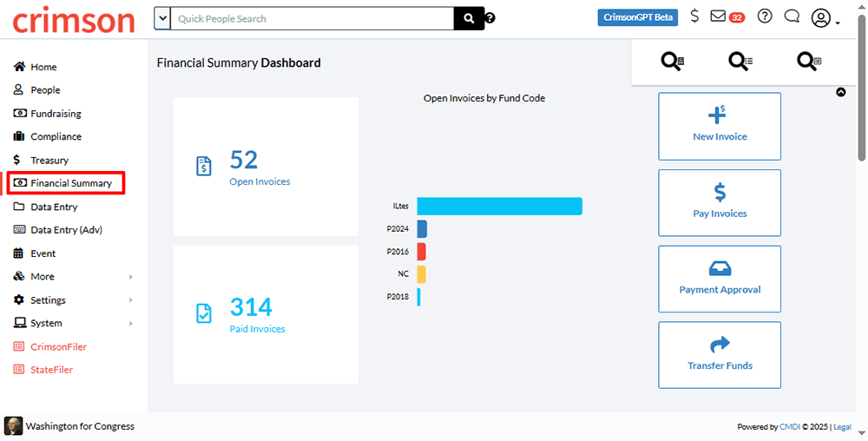The width and height of the screenshot is (868, 441).
Task: Click the Washington for Congress portrait
Action: pyautogui.click(x=13, y=426)
